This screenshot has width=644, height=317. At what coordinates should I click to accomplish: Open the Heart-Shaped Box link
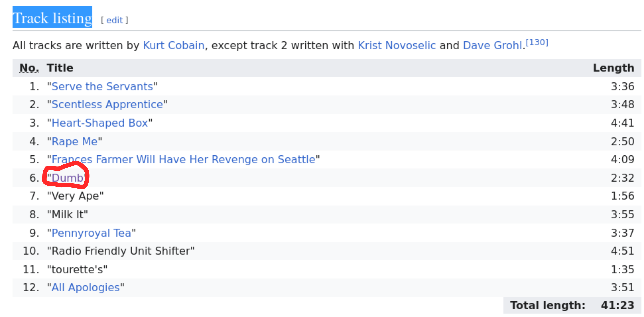click(99, 123)
